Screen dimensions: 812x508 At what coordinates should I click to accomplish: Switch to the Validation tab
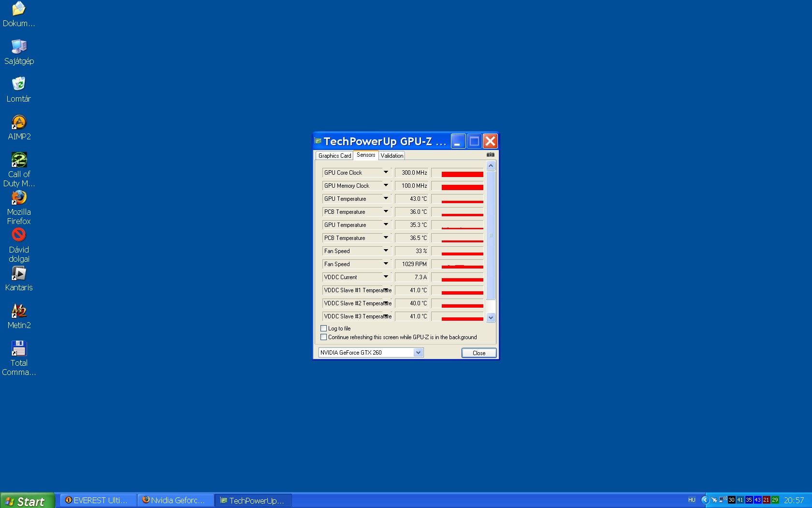(x=391, y=156)
